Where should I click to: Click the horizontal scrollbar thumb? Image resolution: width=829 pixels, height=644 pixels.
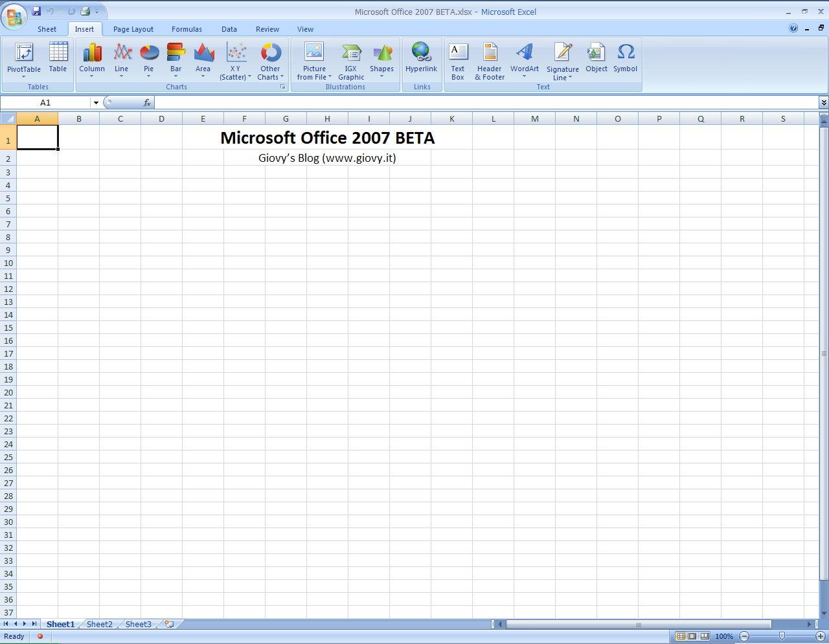639,625
